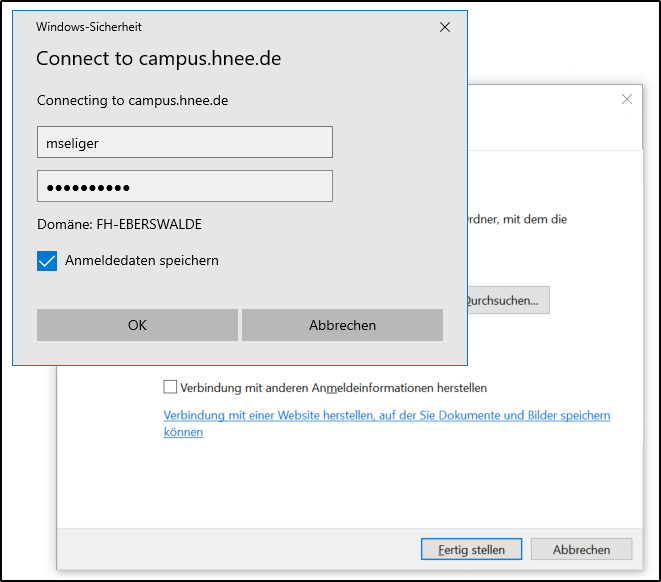Click the Domäne: FH-EBERSWALDE text
Screen dimensions: 661x582
tap(112, 224)
